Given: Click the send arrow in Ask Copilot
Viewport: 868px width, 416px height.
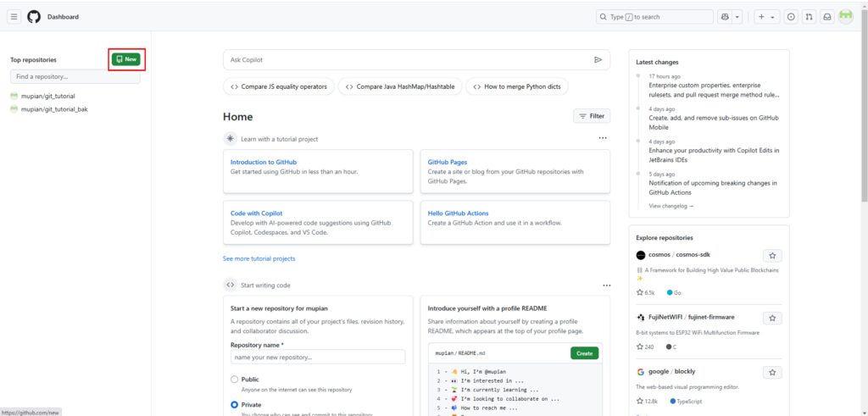Looking at the screenshot, I should point(598,60).
